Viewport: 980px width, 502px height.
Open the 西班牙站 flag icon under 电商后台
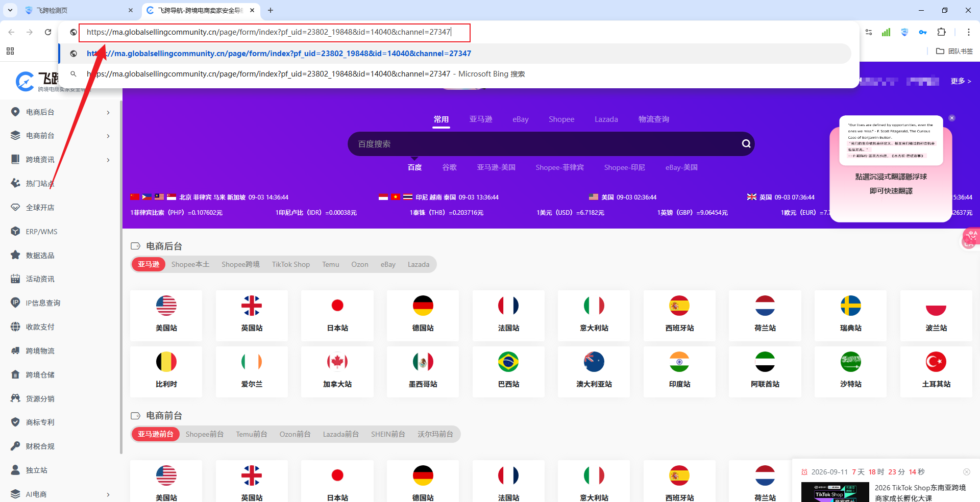(x=679, y=306)
